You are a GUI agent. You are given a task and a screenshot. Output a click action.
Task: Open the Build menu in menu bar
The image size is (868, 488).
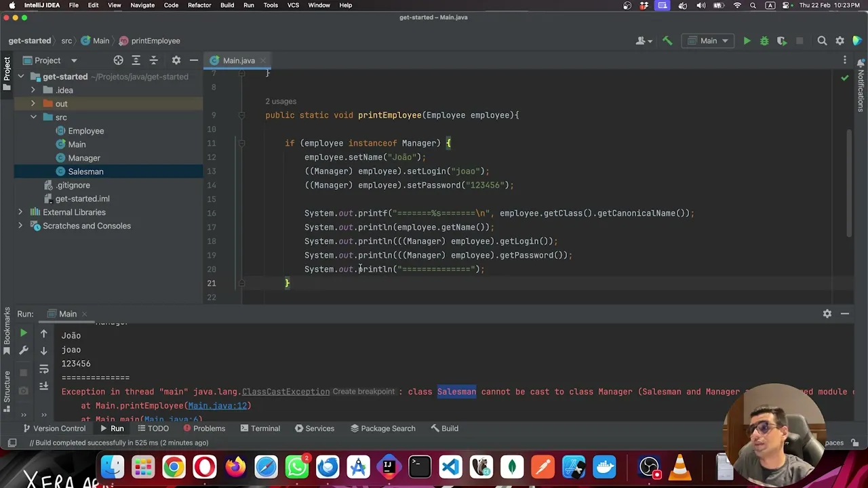pos(227,5)
